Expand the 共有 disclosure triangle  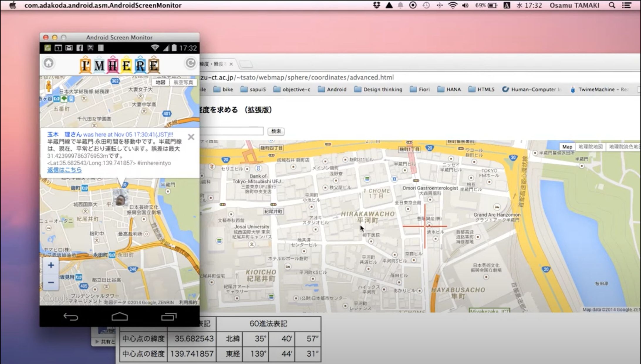pyautogui.click(x=97, y=341)
